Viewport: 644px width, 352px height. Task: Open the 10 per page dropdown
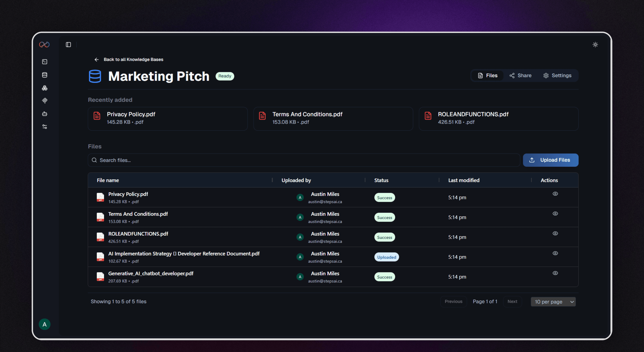pyautogui.click(x=553, y=302)
